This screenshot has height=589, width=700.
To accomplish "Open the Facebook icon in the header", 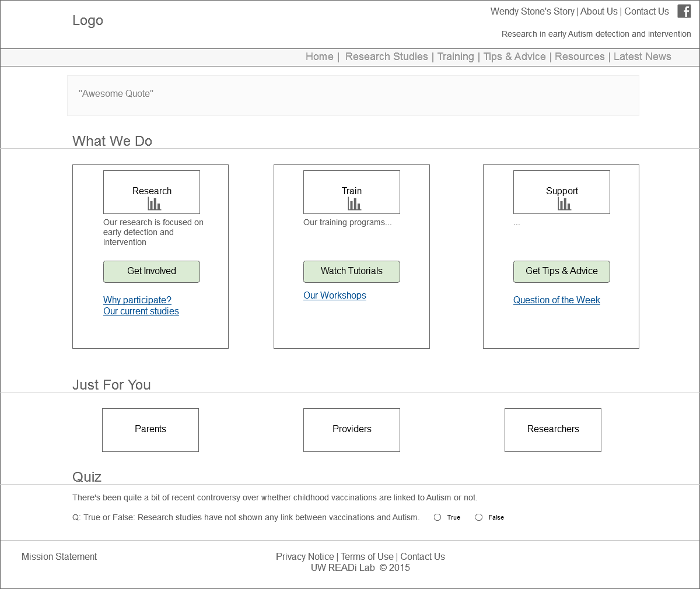I will click(x=684, y=11).
